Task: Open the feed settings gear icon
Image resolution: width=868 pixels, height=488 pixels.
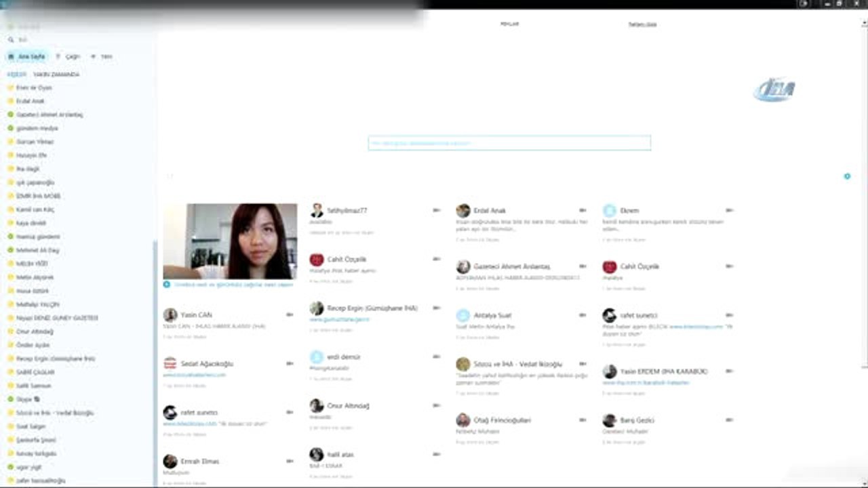Action: point(847,176)
